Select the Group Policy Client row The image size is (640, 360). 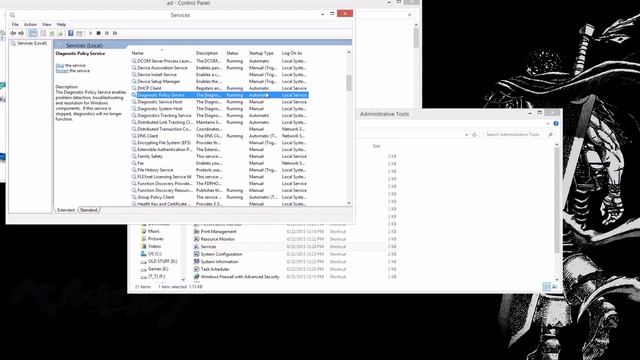click(220, 197)
